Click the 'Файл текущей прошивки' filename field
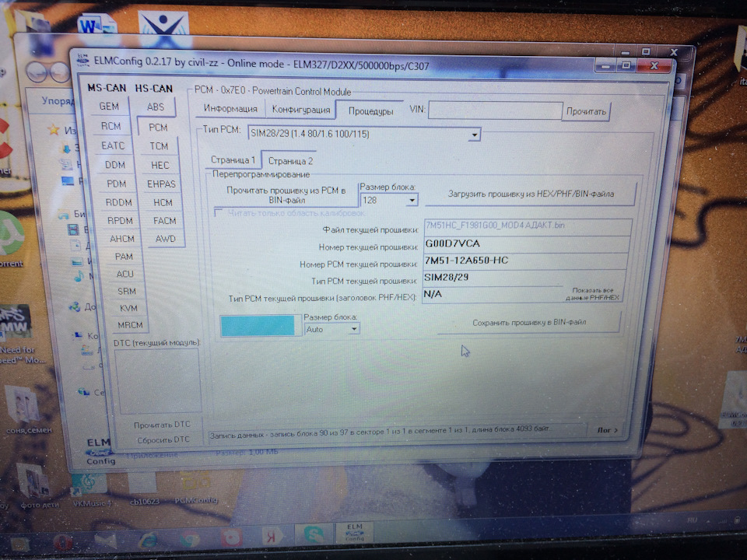Image resolution: width=747 pixels, height=560 pixels. click(x=528, y=226)
